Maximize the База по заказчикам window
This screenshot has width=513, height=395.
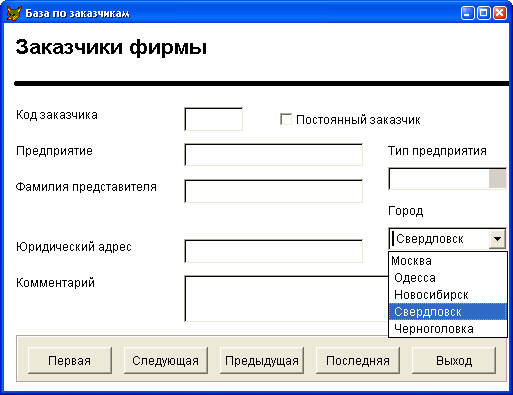pyautogui.click(x=483, y=13)
